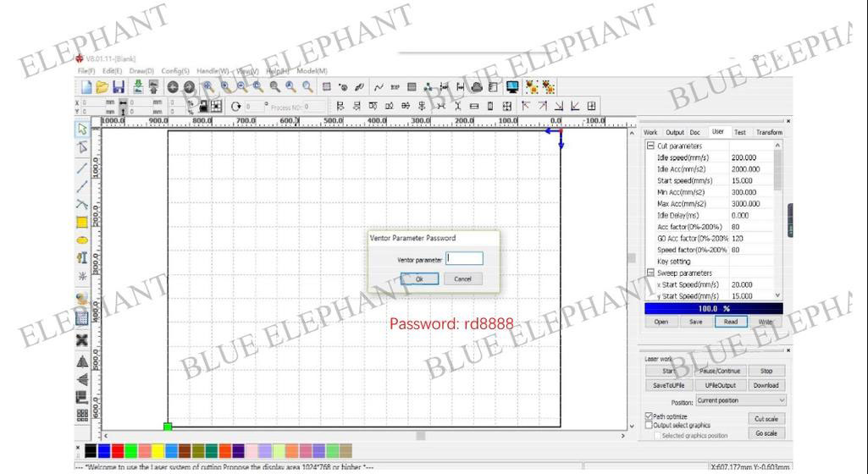Open the Model(M) menu
The width and height of the screenshot is (868, 474).
pyautogui.click(x=312, y=71)
